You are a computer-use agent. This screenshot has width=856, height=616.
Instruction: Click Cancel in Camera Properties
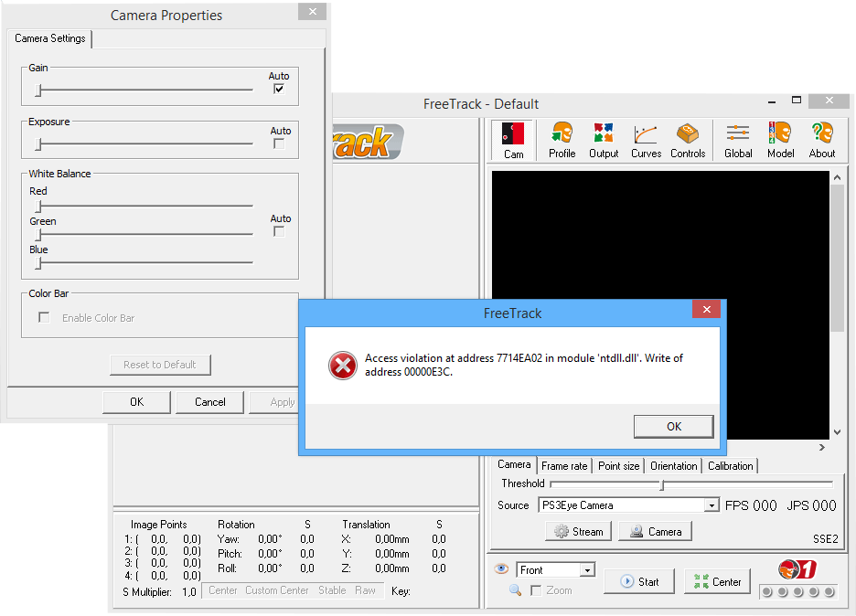[209, 402]
